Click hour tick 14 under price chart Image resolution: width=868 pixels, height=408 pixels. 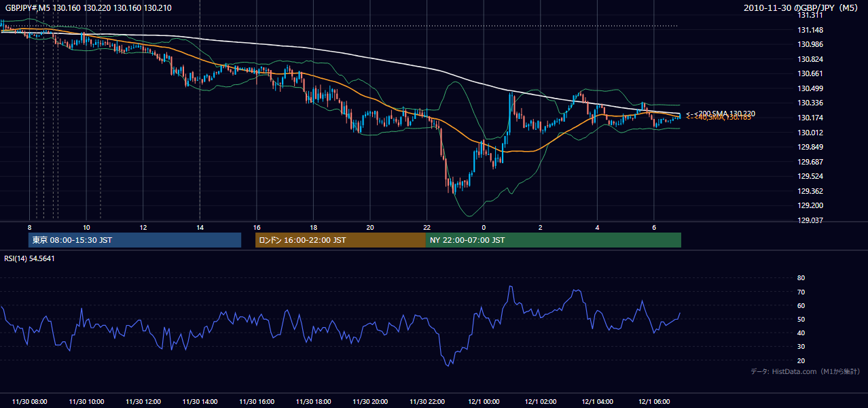click(x=200, y=227)
